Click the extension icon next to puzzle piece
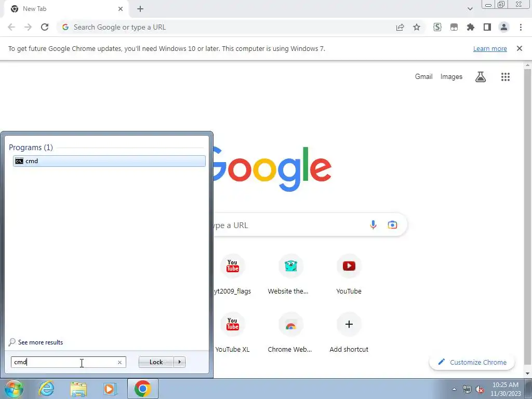The width and height of the screenshot is (532, 399). tap(454, 27)
